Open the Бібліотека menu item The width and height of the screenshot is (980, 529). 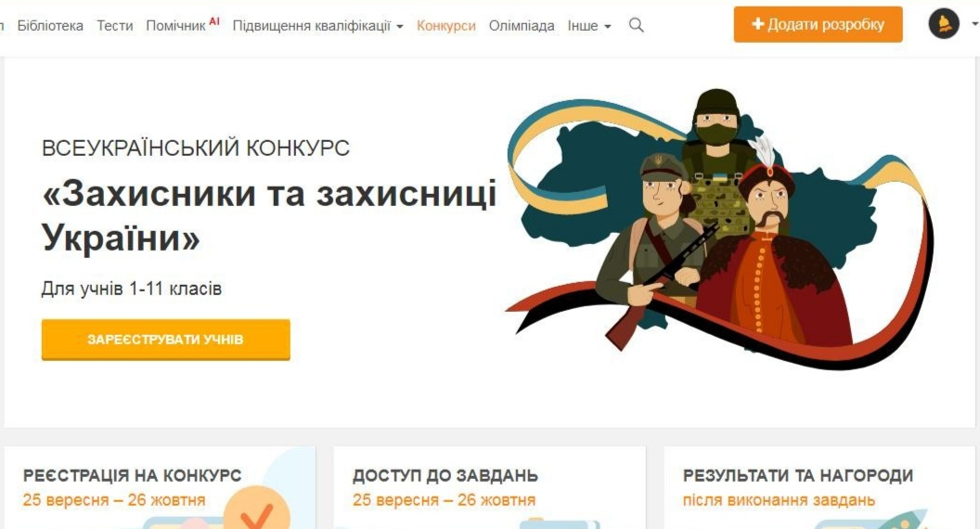pos(50,26)
